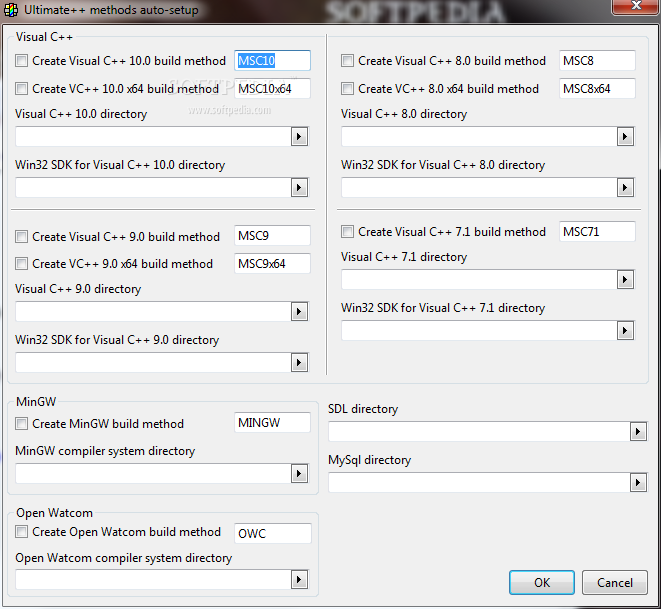Browse for MinGW compiler system directory arrow
The image size is (661, 609).
click(x=299, y=474)
